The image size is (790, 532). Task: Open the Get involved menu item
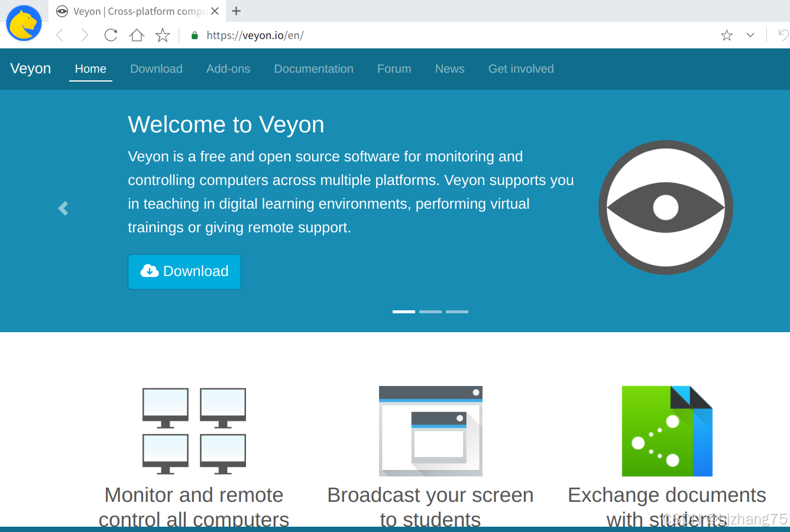[x=521, y=69]
